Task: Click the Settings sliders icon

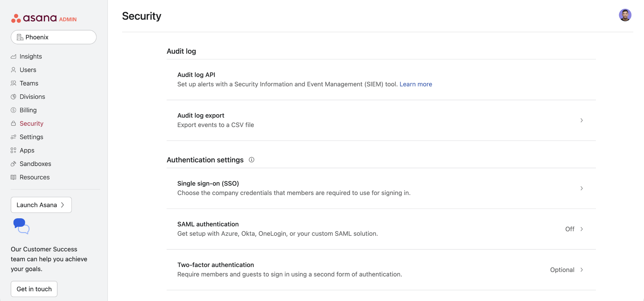Action: point(13,137)
